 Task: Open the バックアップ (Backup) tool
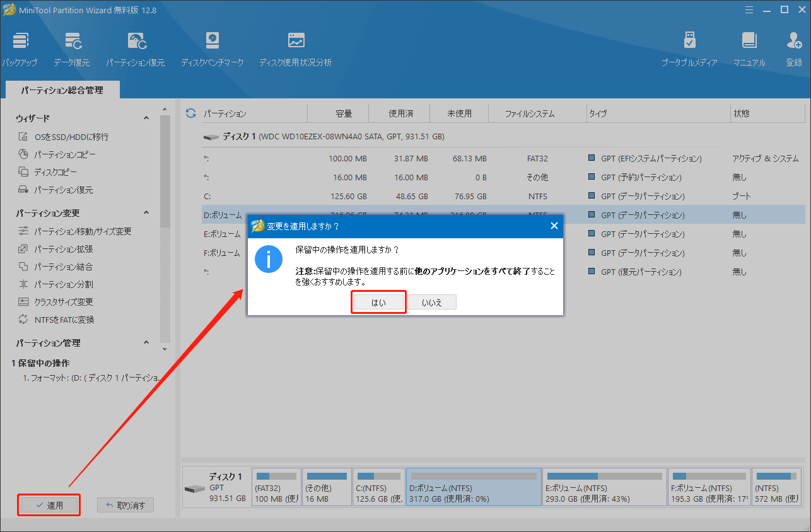pyautogui.click(x=20, y=49)
